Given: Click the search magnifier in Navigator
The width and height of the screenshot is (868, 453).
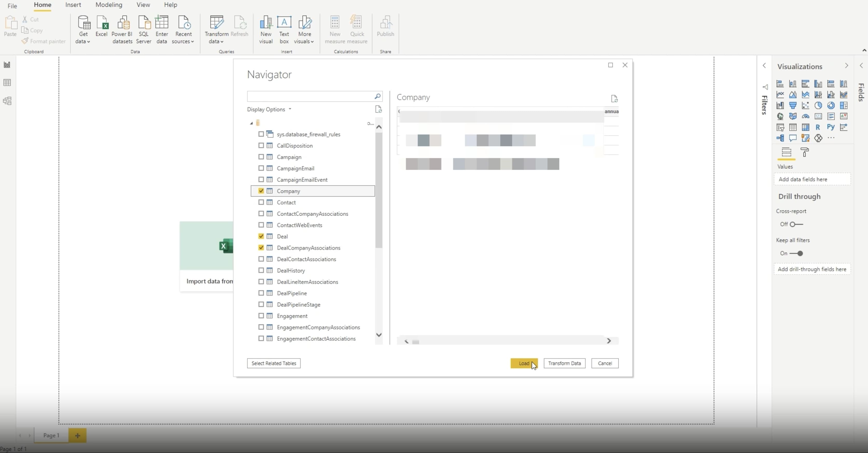Looking at the screenshot, I should (377, 97).
